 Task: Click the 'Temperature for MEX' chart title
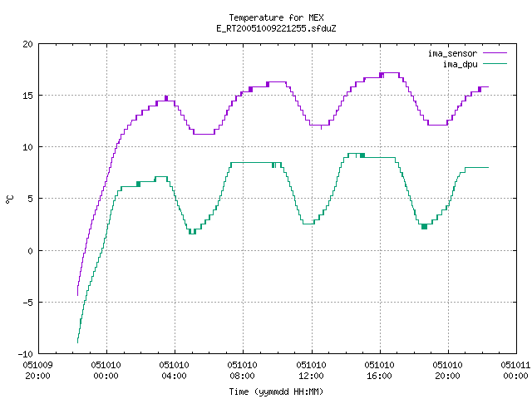pos(276,17)
